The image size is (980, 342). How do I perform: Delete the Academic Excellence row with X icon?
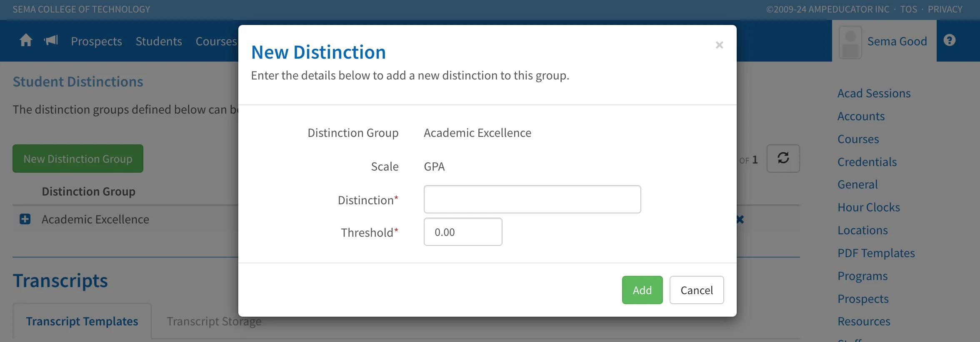tap(740, 219)
